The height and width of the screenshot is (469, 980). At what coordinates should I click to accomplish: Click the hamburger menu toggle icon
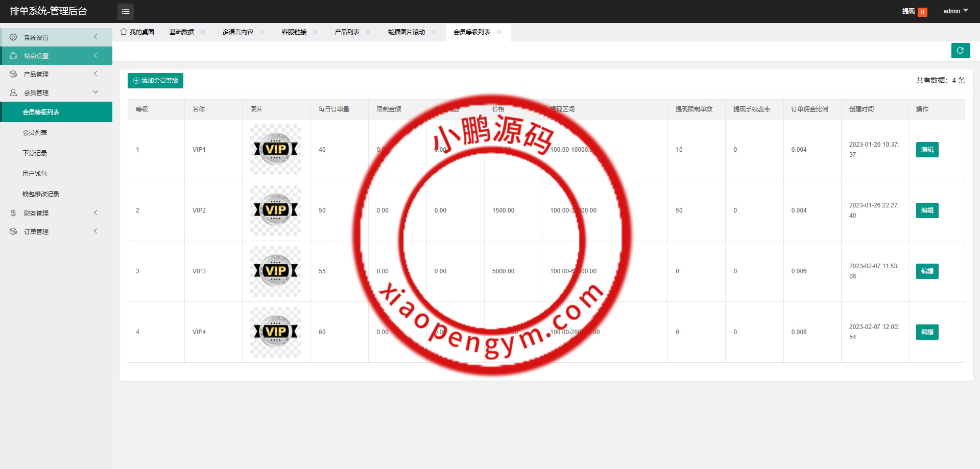(125, 11)
